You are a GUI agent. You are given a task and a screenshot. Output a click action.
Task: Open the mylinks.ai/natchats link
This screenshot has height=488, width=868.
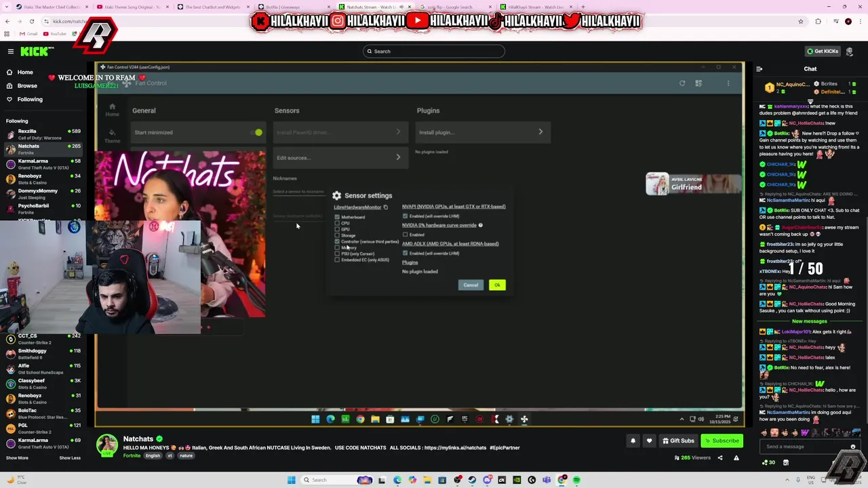456,448
